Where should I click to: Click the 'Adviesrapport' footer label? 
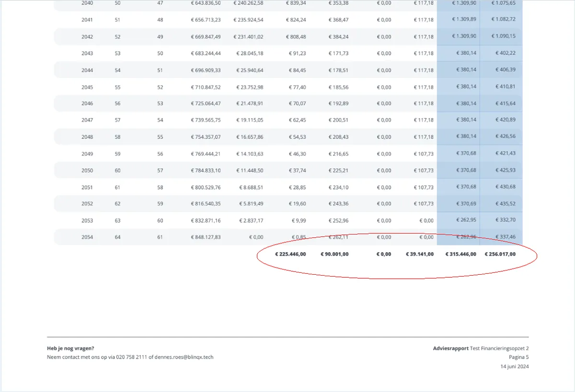coord(451,348)
